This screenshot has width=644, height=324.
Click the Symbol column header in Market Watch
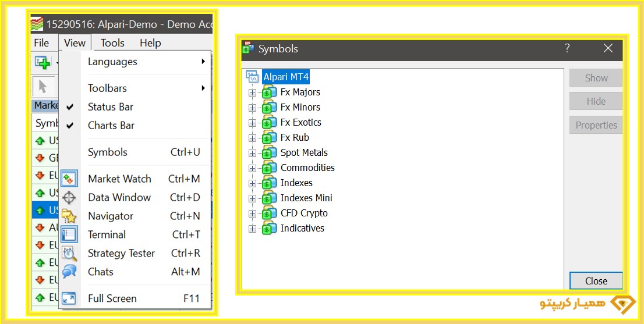click(45, 123)
